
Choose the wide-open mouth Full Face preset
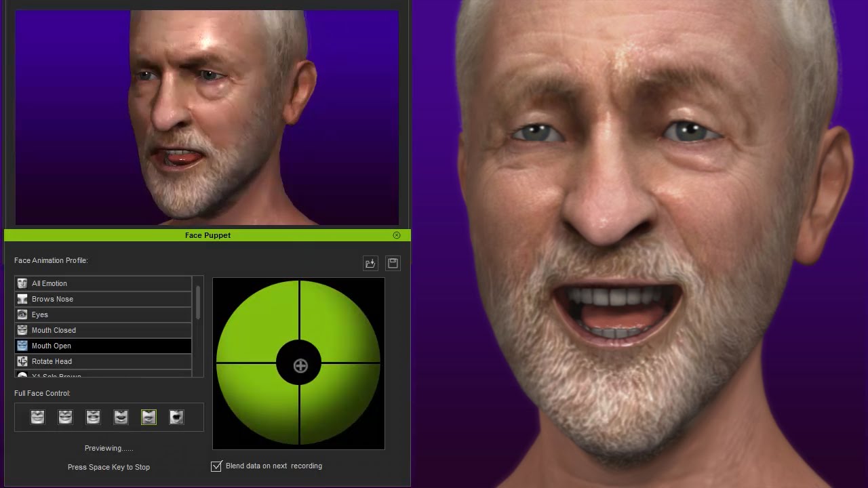(x=176, y=417)
